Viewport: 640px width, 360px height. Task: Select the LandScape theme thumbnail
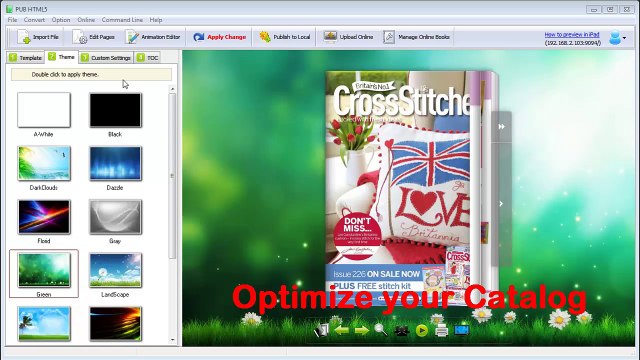pos(116,270)
